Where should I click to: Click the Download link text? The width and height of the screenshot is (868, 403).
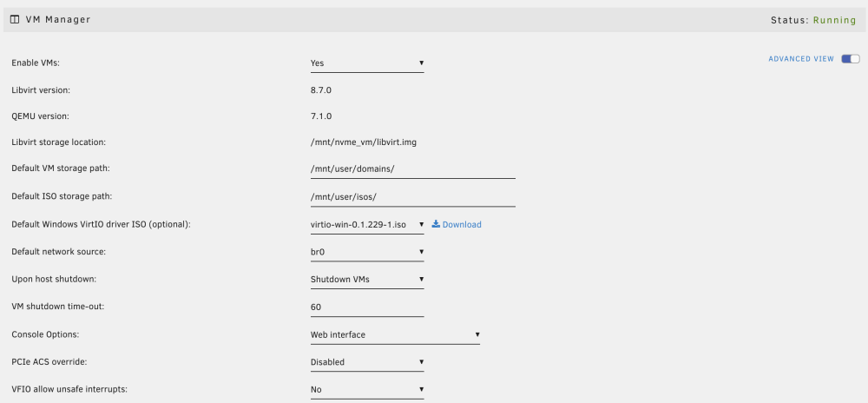pyautogui.click(x=462, y=225)
